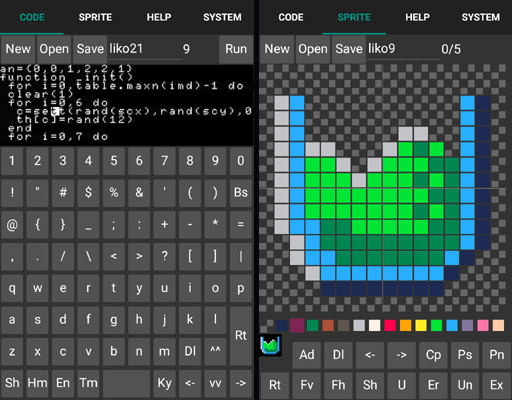Switch to the SYSTEM tab in right panel
512x400 pixels.
[x=480, y=17]
